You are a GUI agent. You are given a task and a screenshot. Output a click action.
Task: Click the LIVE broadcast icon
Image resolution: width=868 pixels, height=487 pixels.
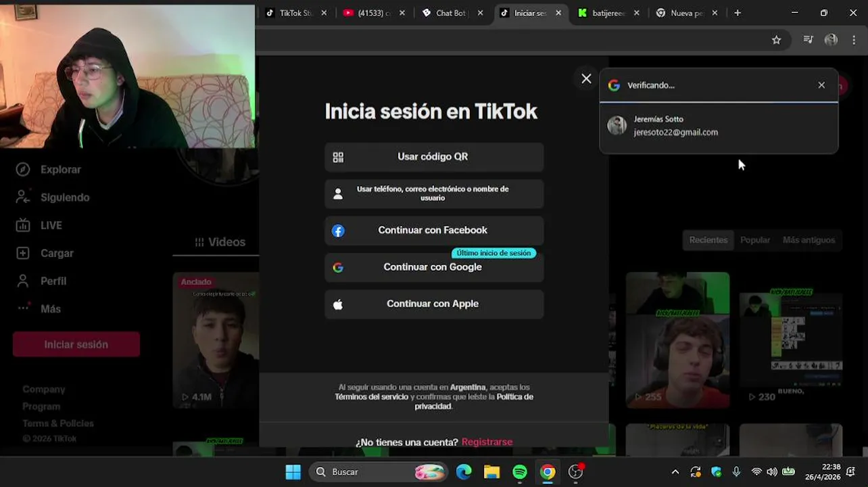click(x=23, y=225)
